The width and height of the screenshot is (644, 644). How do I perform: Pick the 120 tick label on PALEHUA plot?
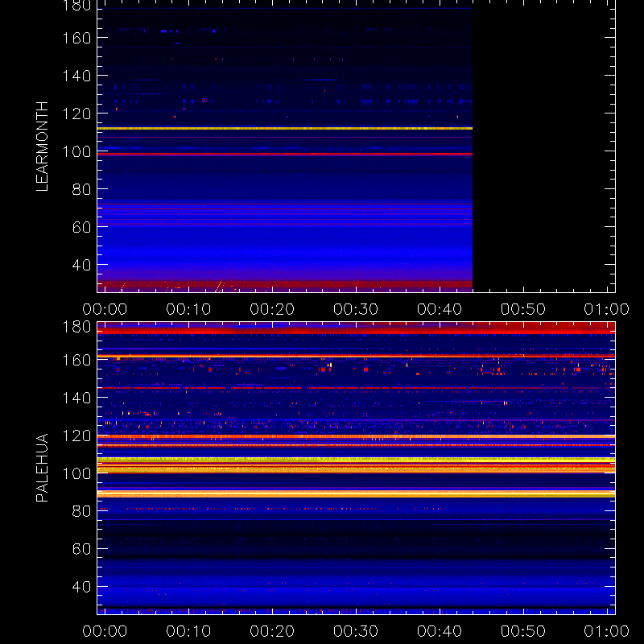point(76,436)
